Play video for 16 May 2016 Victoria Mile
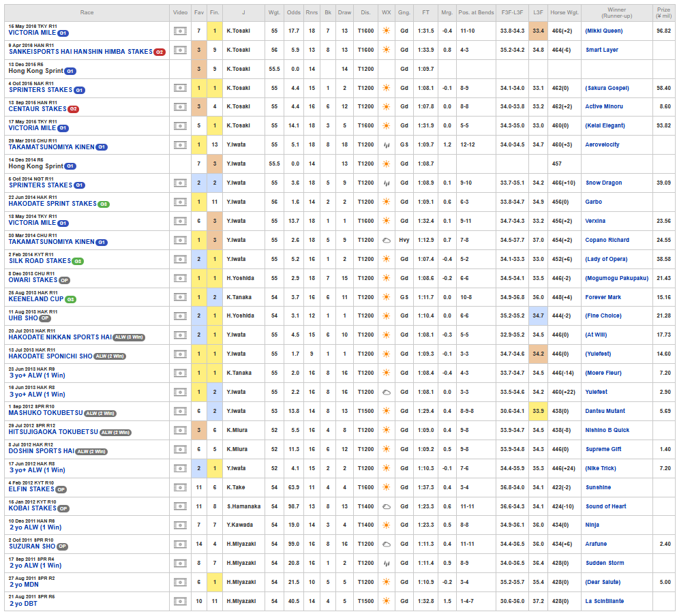 click(x=180, y=31)
